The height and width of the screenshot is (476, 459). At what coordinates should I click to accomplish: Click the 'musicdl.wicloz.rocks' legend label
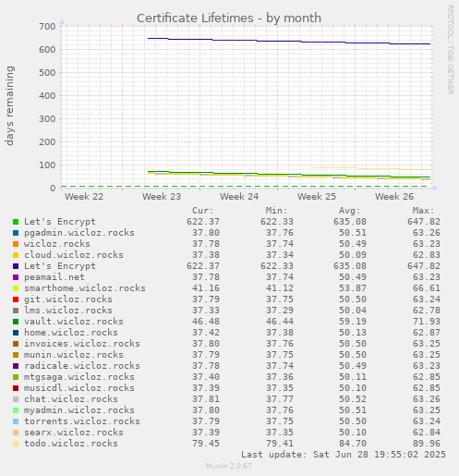(79, 388)
